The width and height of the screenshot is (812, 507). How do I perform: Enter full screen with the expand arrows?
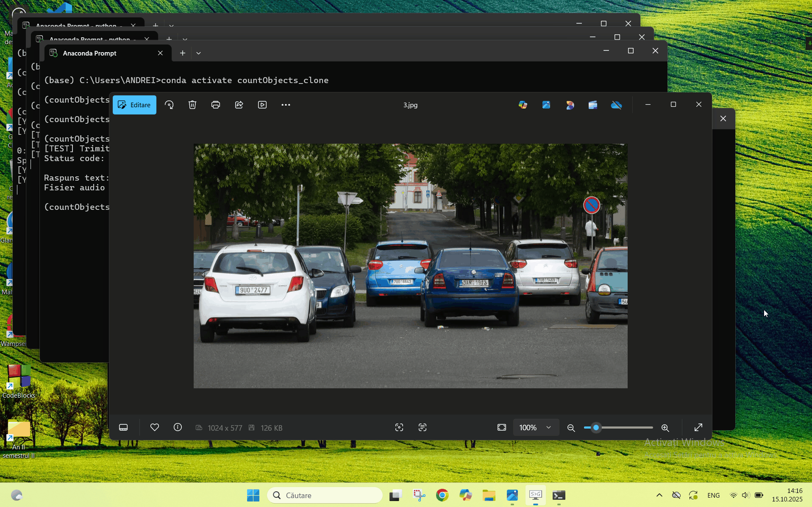click(698, 427)
